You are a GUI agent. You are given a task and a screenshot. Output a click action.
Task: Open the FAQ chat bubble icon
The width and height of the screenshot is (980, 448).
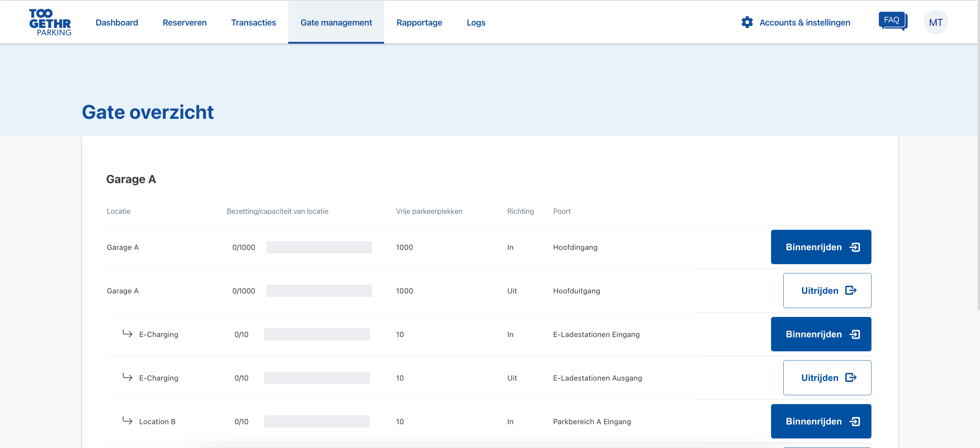click(893, 21)
